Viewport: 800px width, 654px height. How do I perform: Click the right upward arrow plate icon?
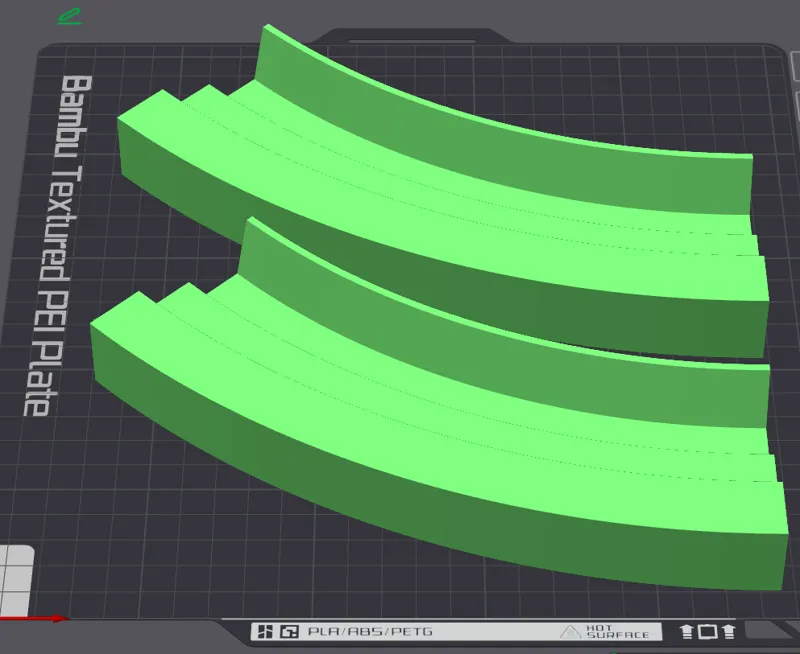(729, 632)
